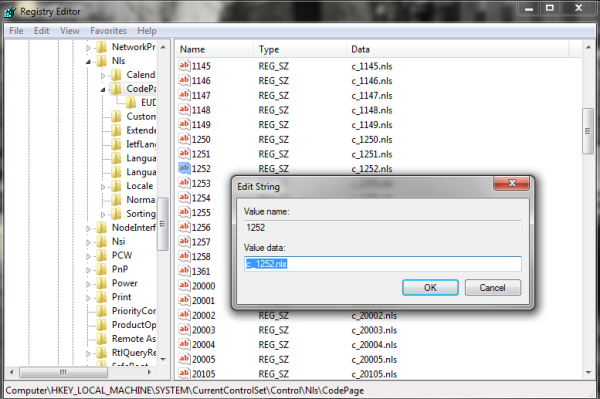Click the string icon for value 1257
Image resolution: width=600 pixels, height=399 pixels.
pyautogui.click(x=184, y=242)
